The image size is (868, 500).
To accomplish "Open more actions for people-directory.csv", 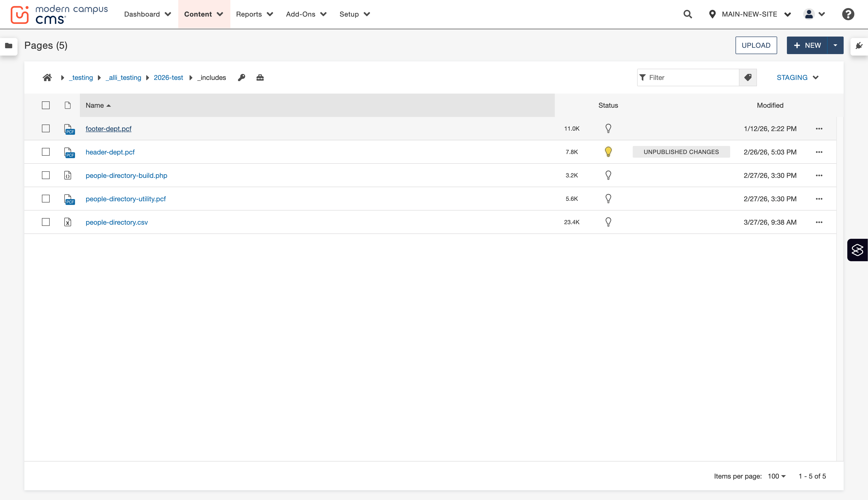I will [x=819, y=222].
